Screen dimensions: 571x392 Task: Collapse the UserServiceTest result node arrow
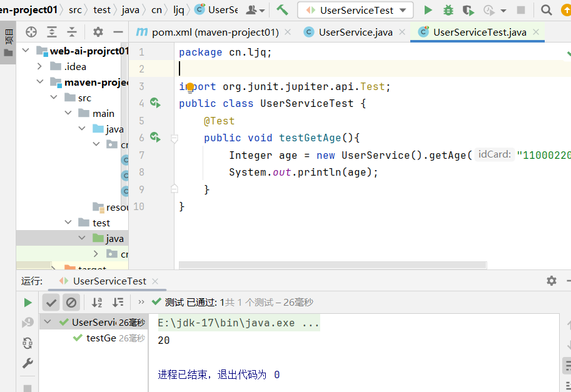(48, 322)
